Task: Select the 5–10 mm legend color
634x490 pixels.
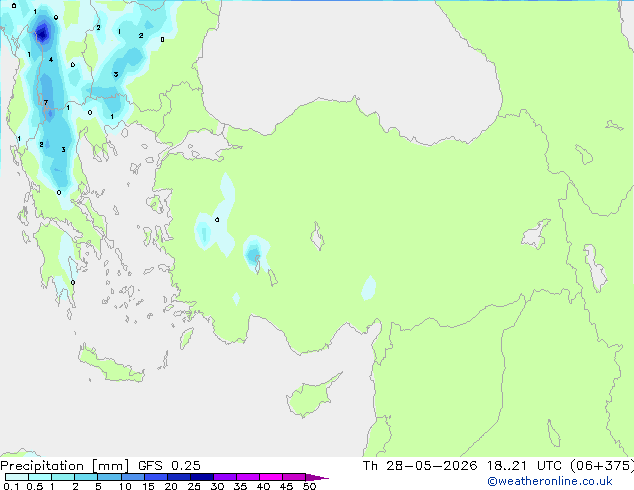Action: [x=109, y=477]
